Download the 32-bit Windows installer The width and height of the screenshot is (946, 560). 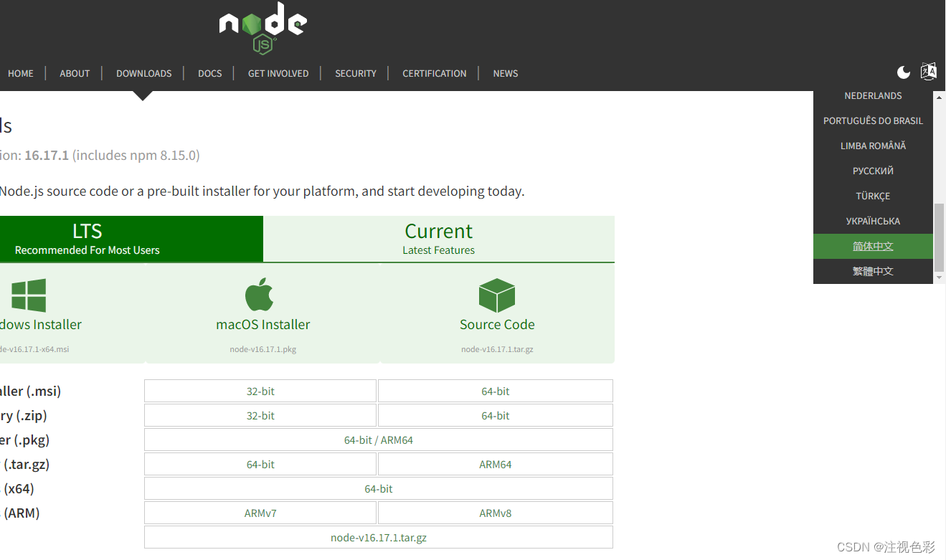[x=260, y=390]
